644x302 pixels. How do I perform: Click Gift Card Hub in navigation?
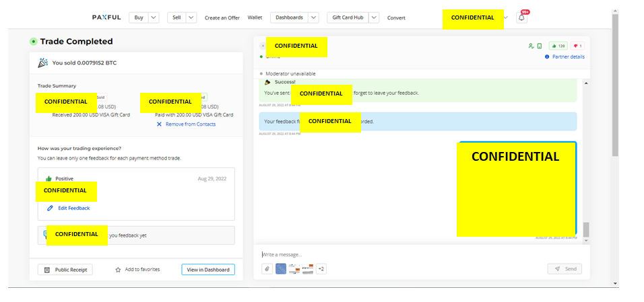348,17
